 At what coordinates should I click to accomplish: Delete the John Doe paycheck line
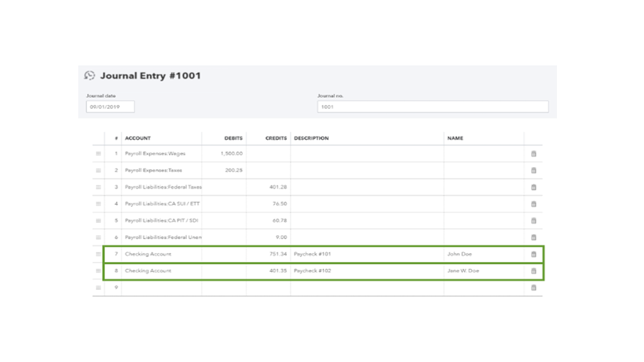tap(533, 254)
